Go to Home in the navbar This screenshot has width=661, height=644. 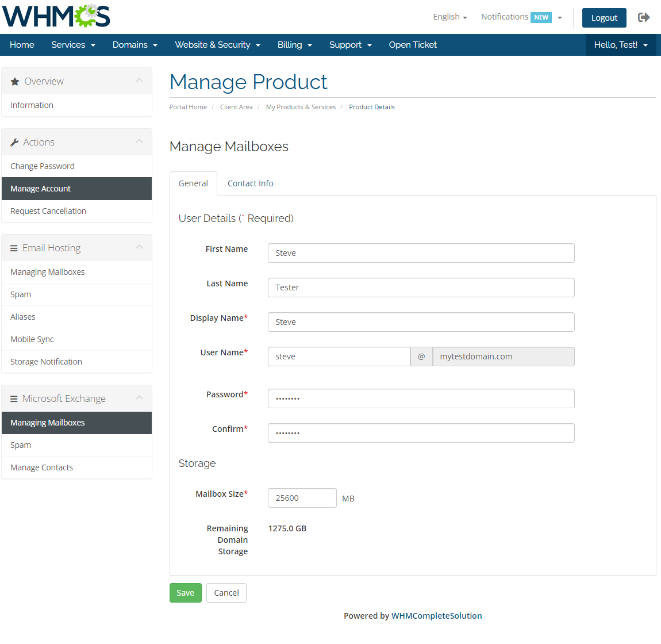22,45
